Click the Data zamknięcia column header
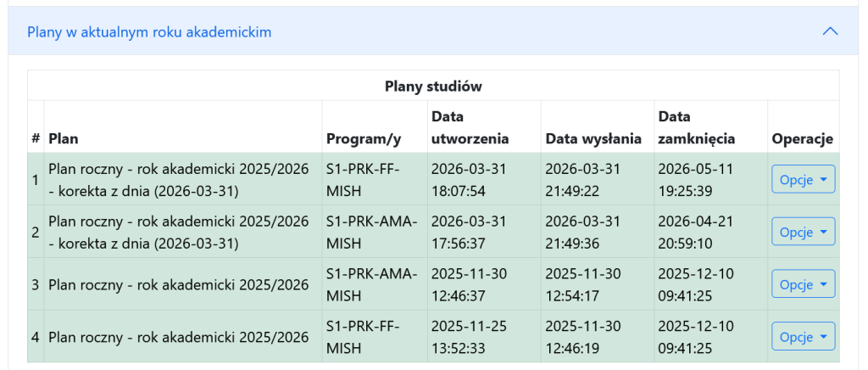Image resolution: width=868 pixels, height=370 pixels. [697, 127]
